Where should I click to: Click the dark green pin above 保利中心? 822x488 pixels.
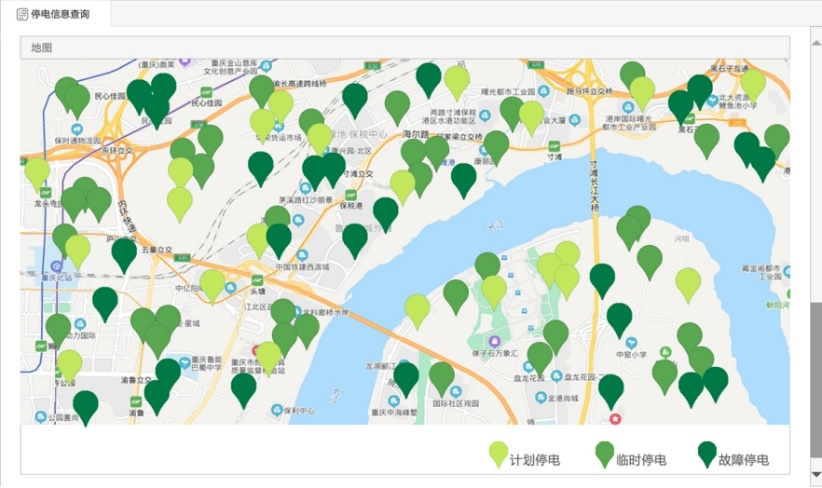pyautogui.click(x=243, y=388)
